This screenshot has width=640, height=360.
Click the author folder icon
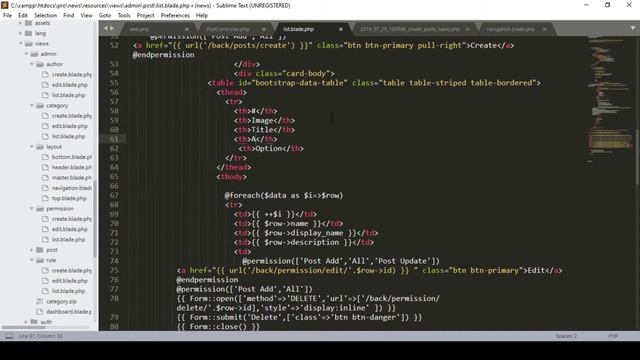pyautogui.click(x=40, y=64)
